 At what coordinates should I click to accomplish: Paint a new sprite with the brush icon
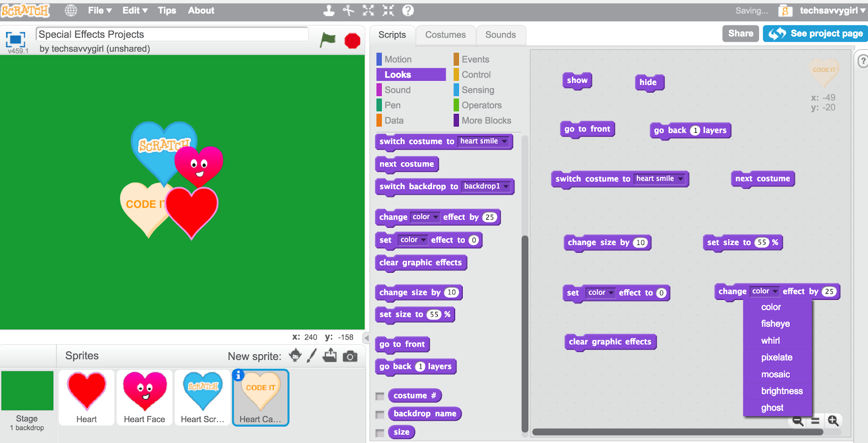[312, 356]
